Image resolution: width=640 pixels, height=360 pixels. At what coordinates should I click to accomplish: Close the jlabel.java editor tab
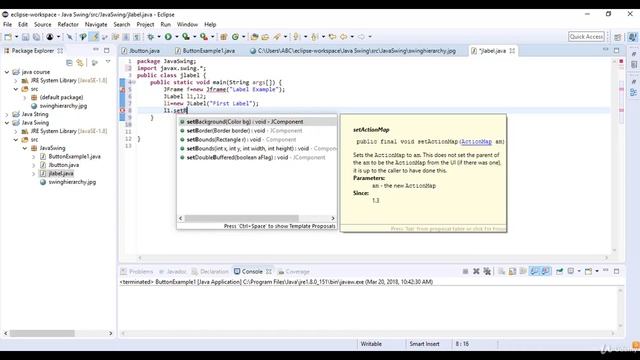[512, 51]
